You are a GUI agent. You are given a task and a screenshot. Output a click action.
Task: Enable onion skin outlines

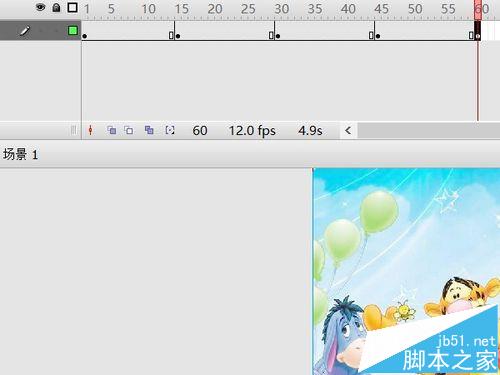[x=129, y=130]
